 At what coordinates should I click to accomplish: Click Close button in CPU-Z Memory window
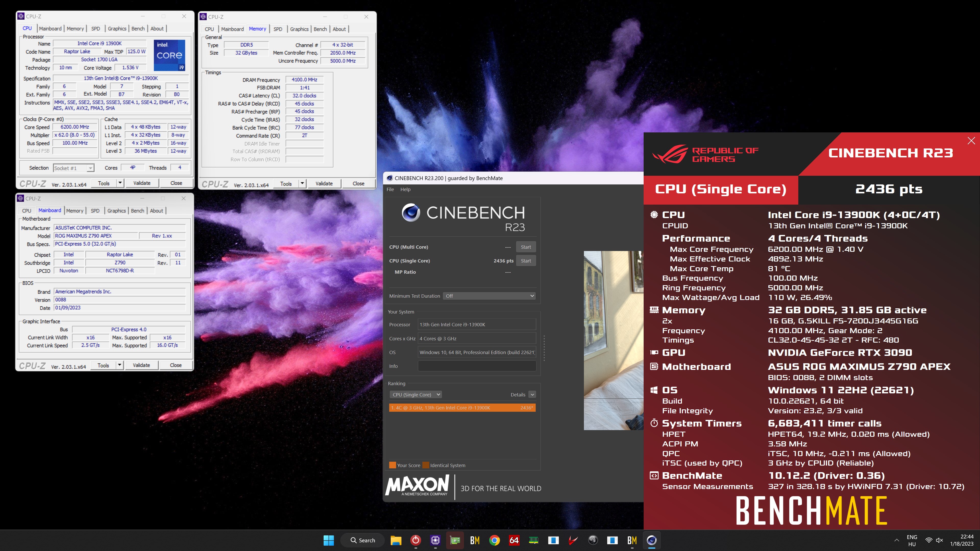(358, 183)
